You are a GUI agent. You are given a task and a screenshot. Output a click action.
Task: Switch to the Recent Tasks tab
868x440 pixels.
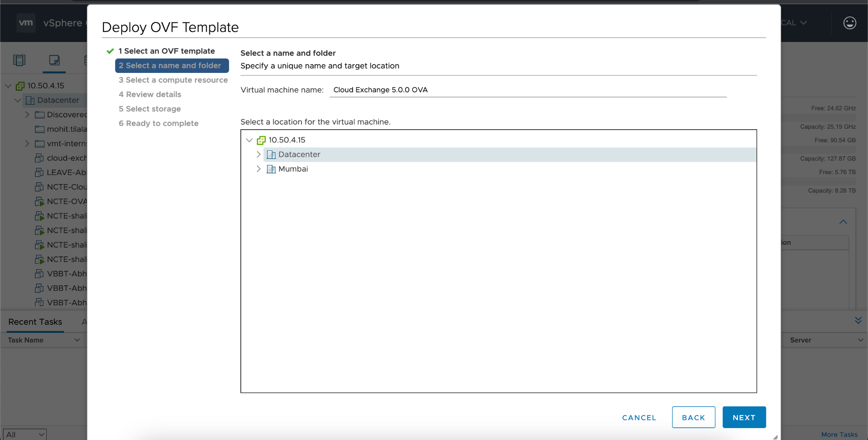point(35,322)
